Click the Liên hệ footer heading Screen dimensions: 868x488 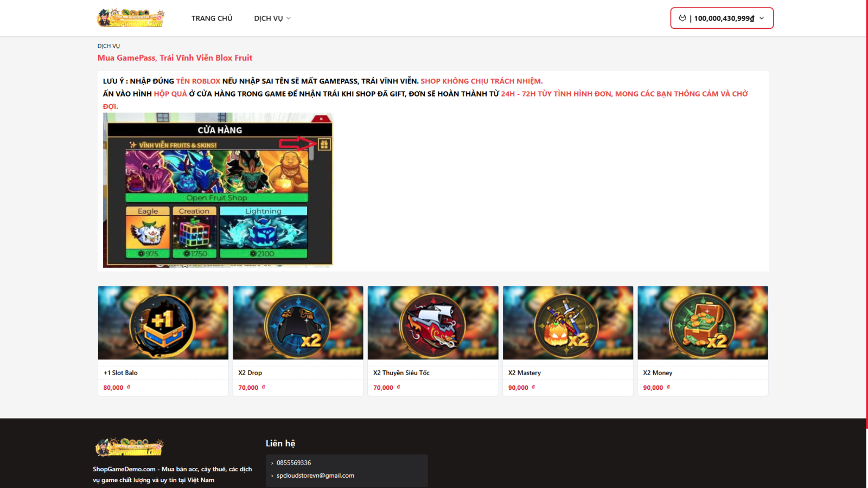(280, 444)
